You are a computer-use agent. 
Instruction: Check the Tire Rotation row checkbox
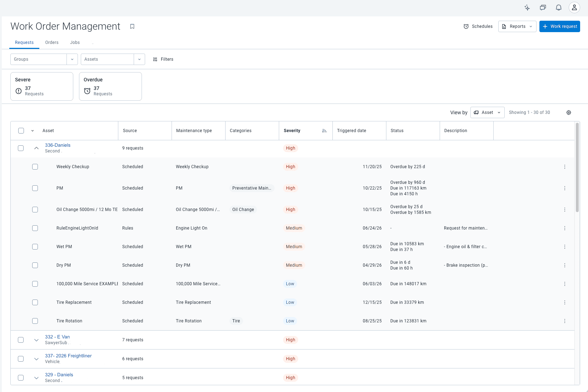pyautogui.click(x=35, y=321)
